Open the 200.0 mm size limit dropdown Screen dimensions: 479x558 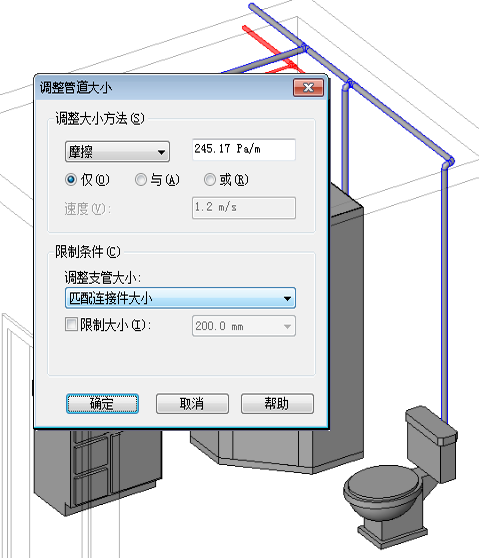pos(244,326)
